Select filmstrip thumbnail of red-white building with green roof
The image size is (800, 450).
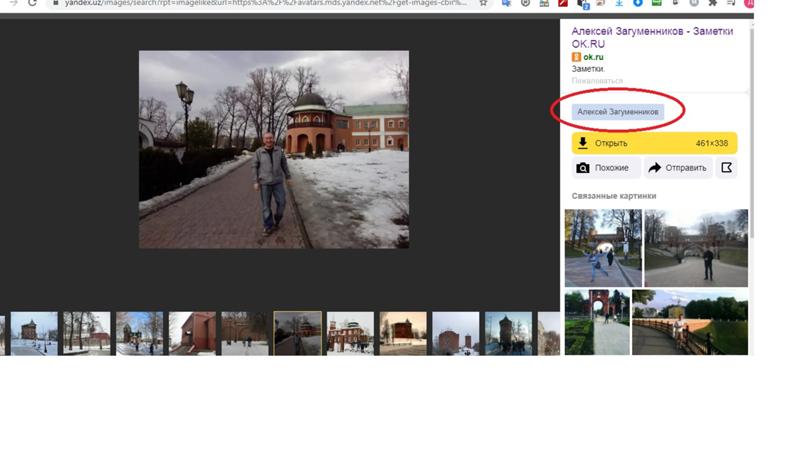350,333
